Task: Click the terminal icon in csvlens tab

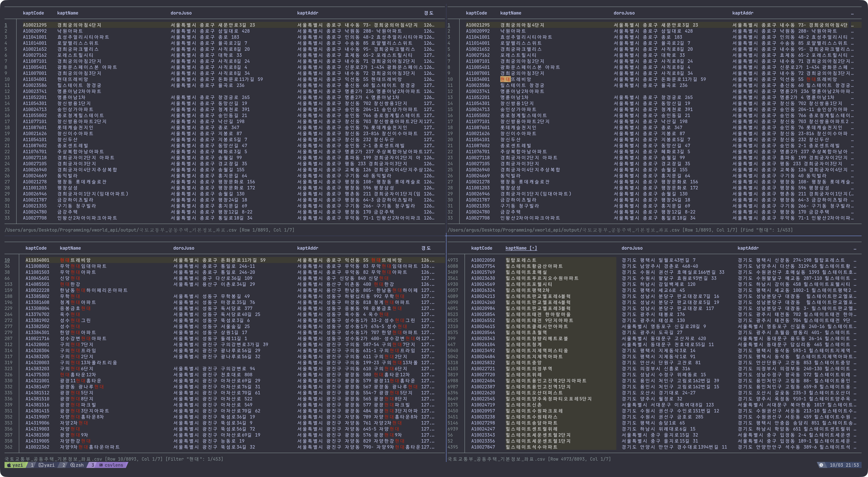Action: pos(101,465)
